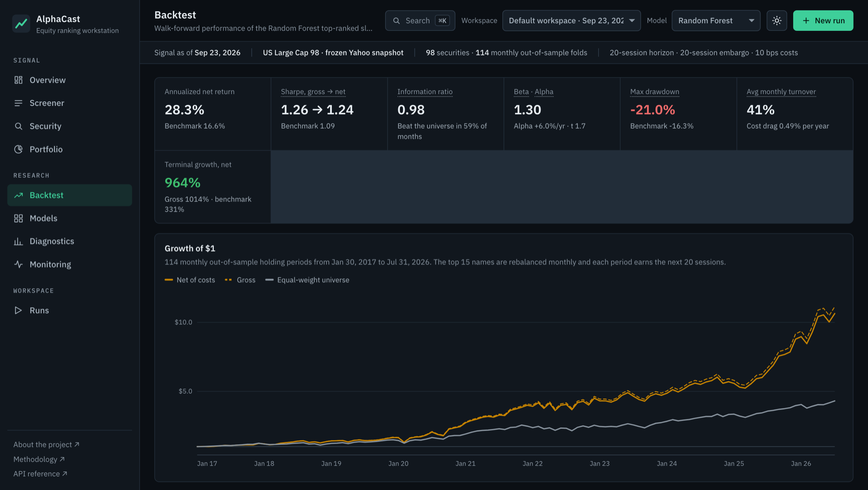Click the ⌘K shortcut badge
The height and width of the screenshot is (490, 868).
point(442,21)
